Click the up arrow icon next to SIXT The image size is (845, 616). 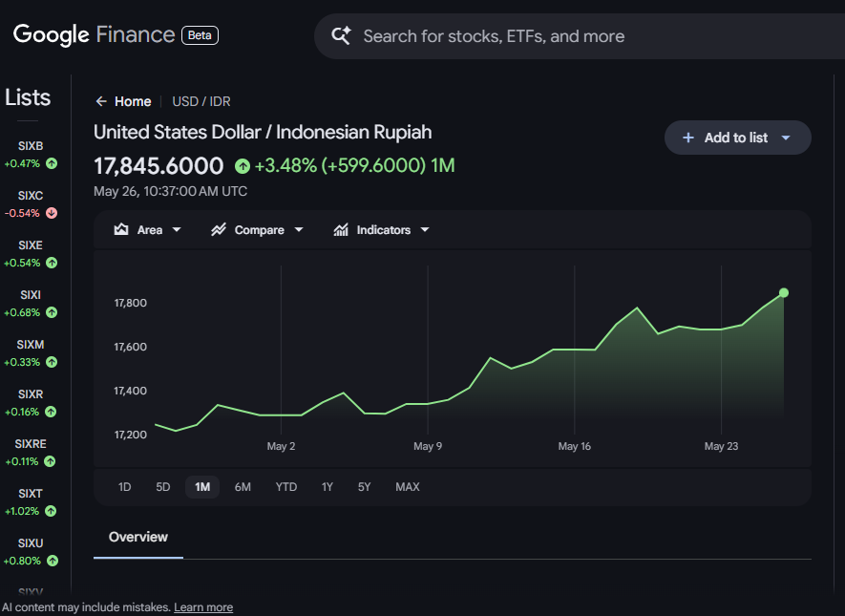(x=51, y=511)
